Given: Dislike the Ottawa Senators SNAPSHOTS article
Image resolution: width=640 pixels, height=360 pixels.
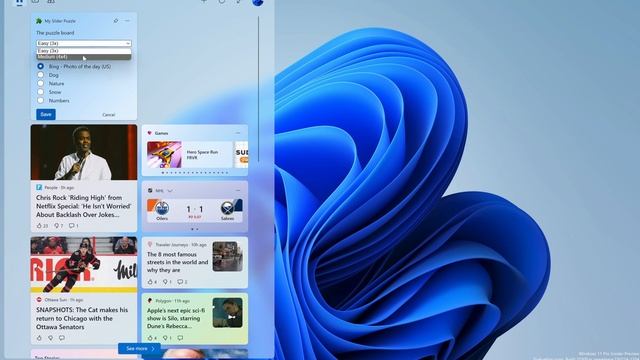Looking at the screenshot, I should pos(51,338).
